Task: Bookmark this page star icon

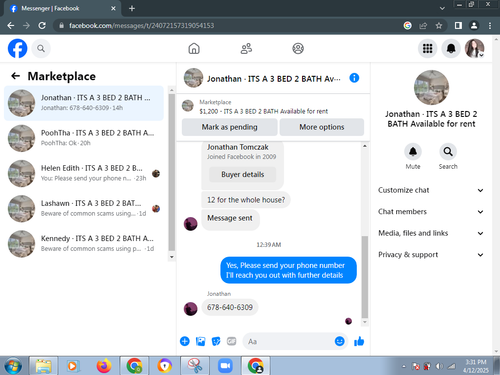Action: (x=439, y=26)
